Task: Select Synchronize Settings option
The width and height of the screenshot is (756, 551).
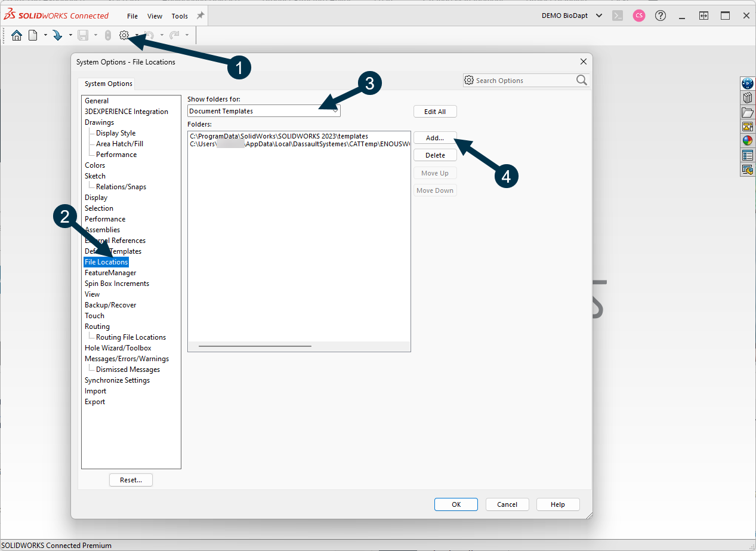Action: (x=117, y=380)
